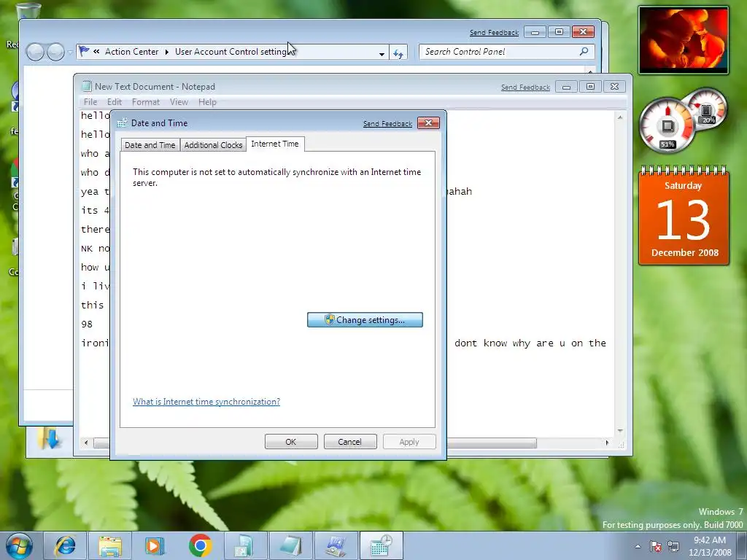
Task: Open Windows Media Player from the taskbar
Action: tap(155, 545)
